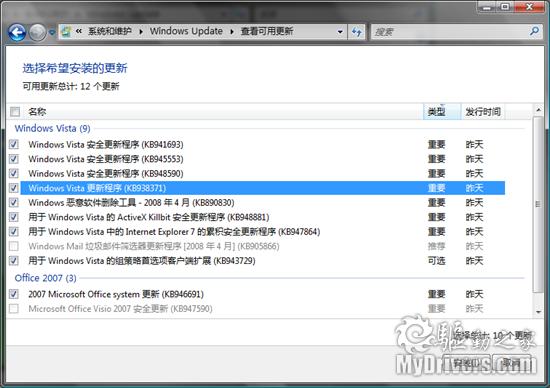This screenshot has width=550, height=388.
Task: Click the list scrollbar down arrow
Action: point(538,312)
